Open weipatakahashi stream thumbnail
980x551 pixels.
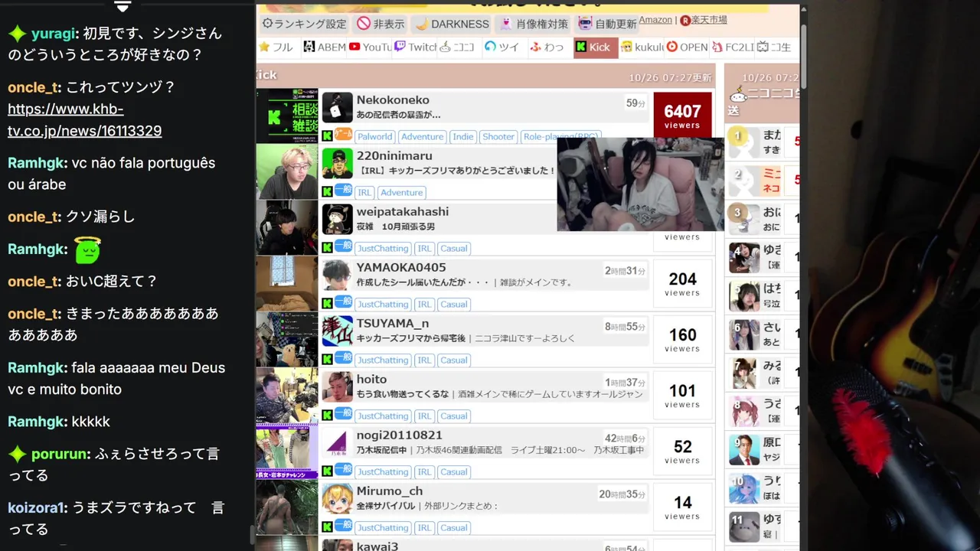(287, 228)
